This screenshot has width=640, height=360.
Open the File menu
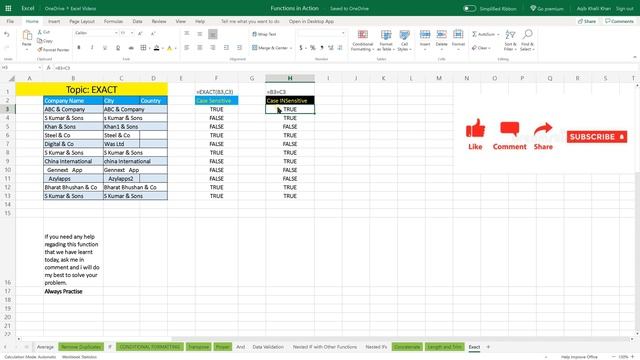[10, 21]
